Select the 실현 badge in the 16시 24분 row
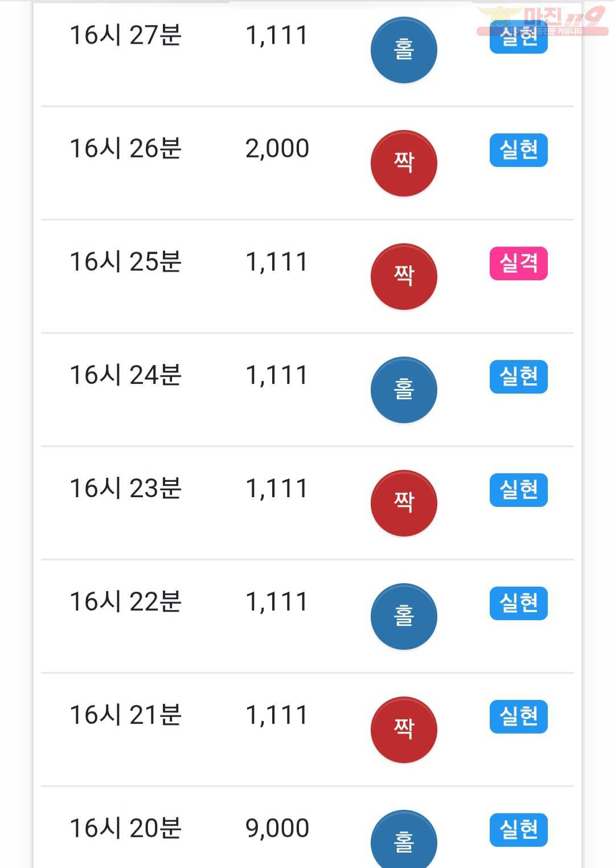 (x=519, y=377)
